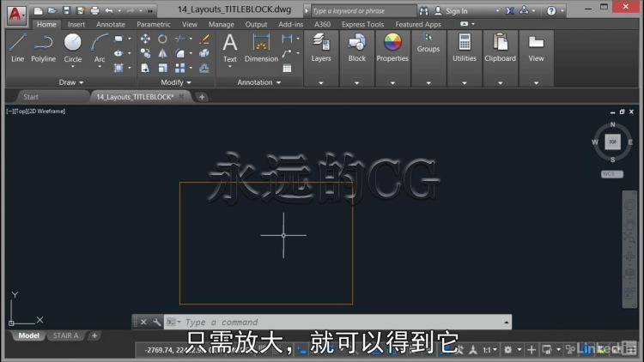Expand command line history arrow
This screenshot has height=362, width=644.
[506, 323]
